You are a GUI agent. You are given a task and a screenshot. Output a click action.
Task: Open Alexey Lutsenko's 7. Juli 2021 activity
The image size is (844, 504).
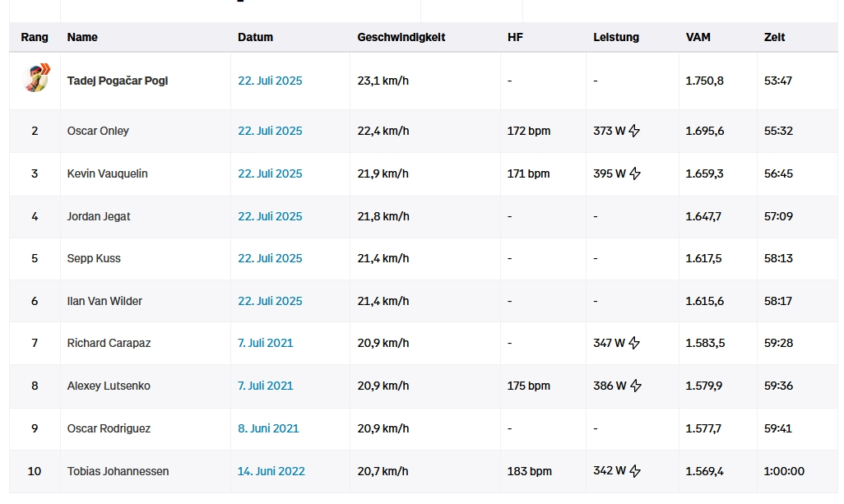265,386
